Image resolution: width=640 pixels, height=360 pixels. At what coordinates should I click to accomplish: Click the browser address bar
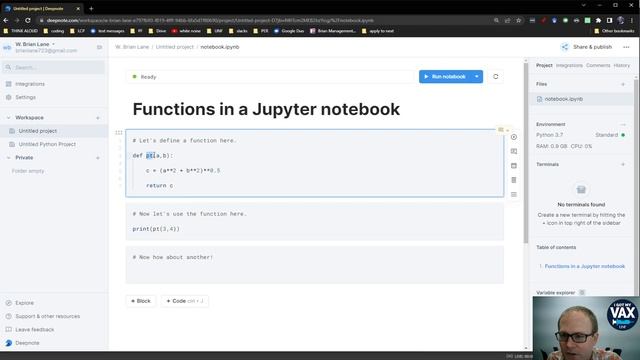[x=261, y=20]
